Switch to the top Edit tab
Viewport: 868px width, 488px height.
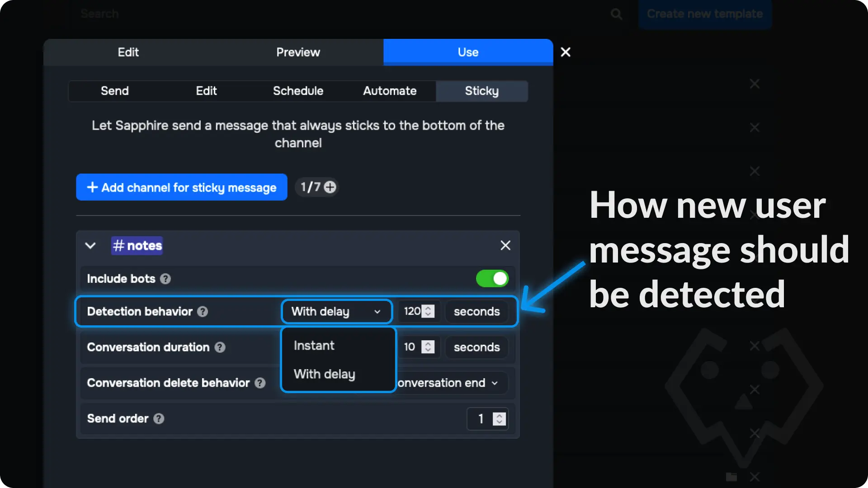coord(128,52)
